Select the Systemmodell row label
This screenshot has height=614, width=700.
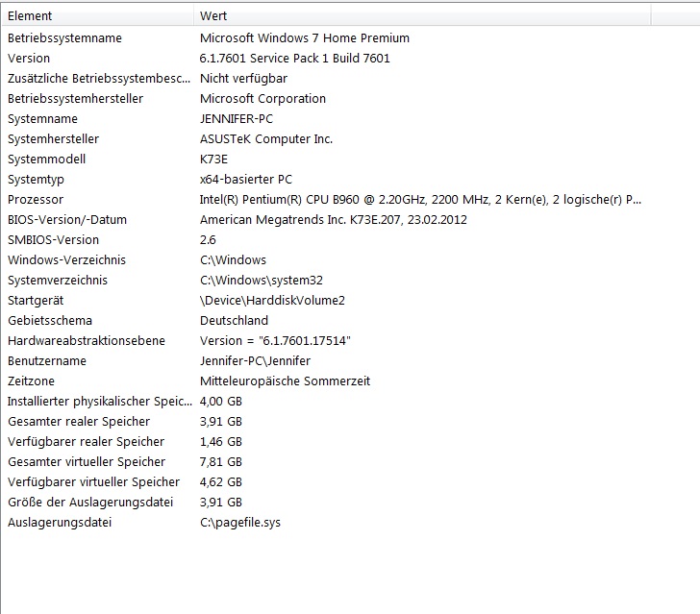(x=46, y=159)
